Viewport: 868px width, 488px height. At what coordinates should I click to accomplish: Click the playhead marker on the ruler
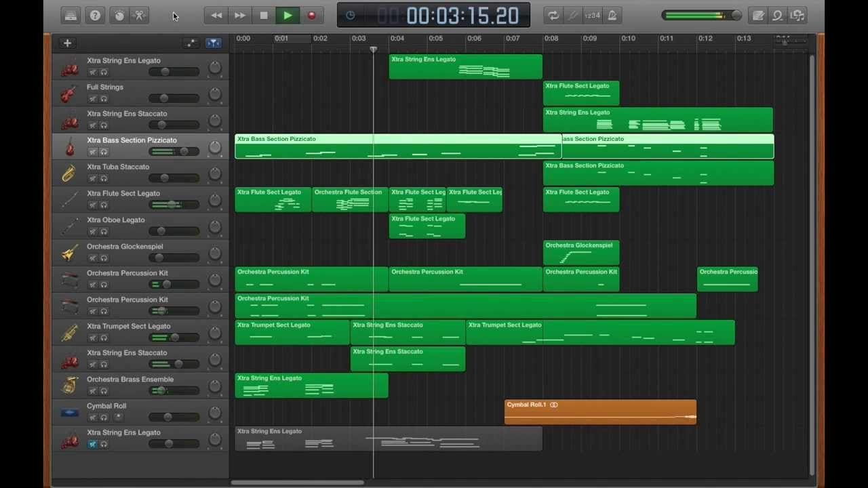pos(373,50)
